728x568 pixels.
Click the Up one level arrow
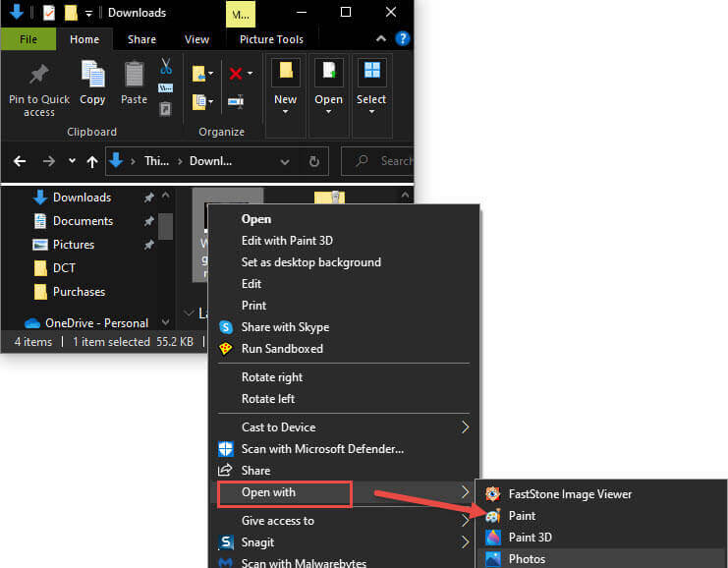pyautogui.click(x=92, y=161)
